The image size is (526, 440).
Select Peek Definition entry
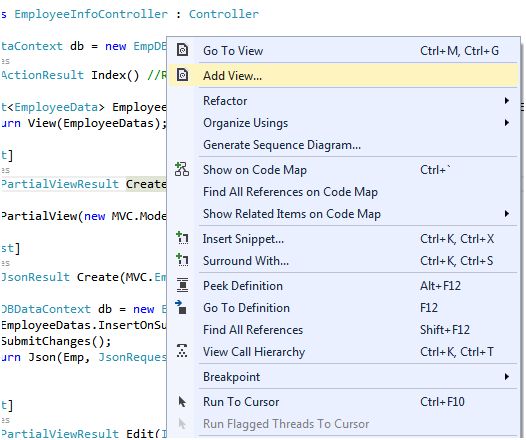(x=343, y=286)
